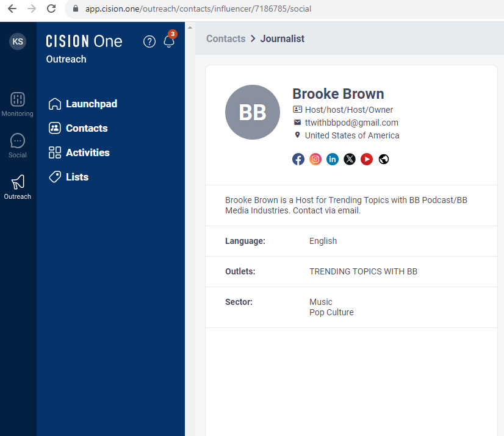Click the browser forward arrow
The width and height of the screenshot is (504, 436).
click(x=32, y=9)
